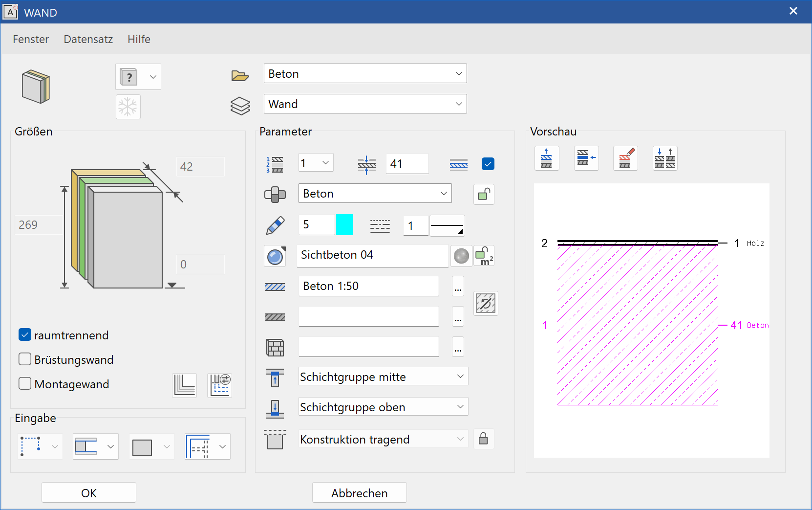The image size is (812, 510).
Task: Close the WAND dialog window
Action: pyautogui.click(x=793, y=11)
